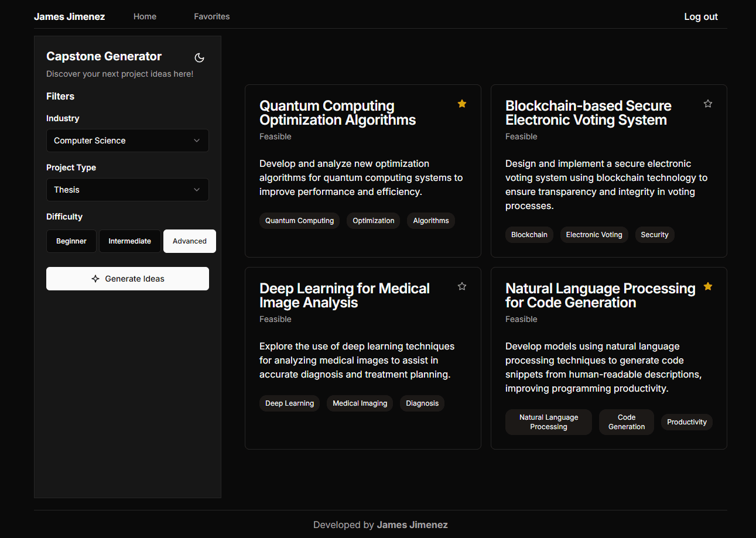Select Advanced difficulty

[190, 241]
